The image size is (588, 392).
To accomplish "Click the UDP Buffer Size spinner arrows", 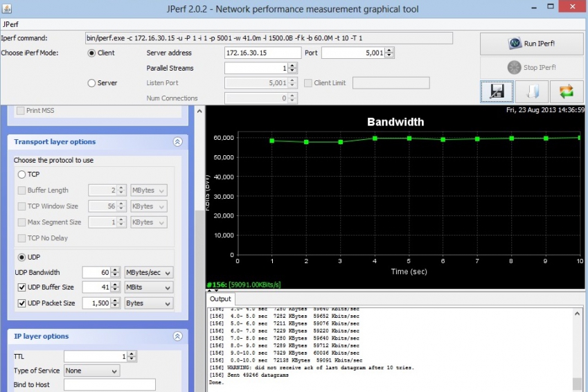I will click(115, 287).
